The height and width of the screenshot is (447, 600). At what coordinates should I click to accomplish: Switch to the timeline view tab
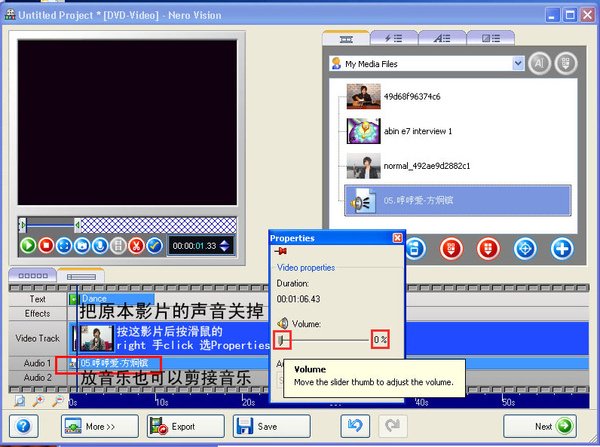pos(81,276)
